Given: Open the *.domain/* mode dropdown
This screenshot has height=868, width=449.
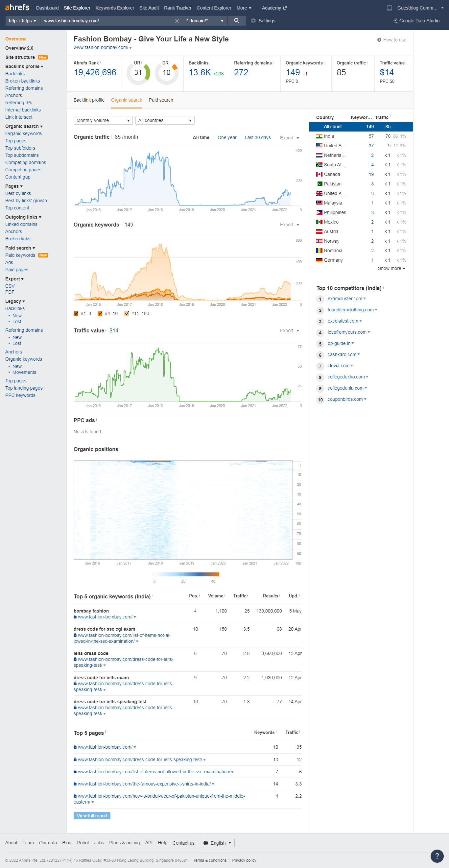Looking at the screenshot, I should [x=205, y=21].
